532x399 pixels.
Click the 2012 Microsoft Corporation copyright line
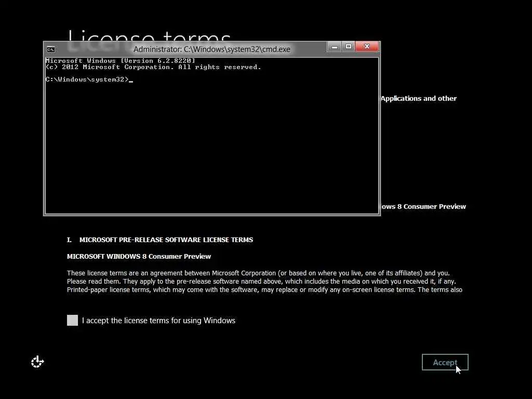tap(153, 67)
